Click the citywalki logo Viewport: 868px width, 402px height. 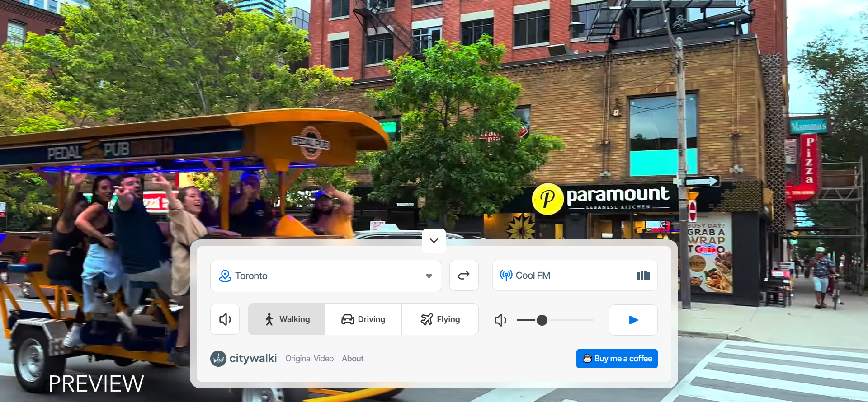(218, 359)
